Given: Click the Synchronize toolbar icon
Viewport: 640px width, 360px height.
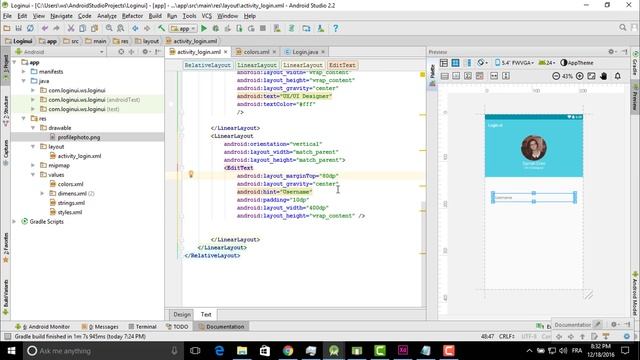Looking at the screenshot, I should coord(30,28).
